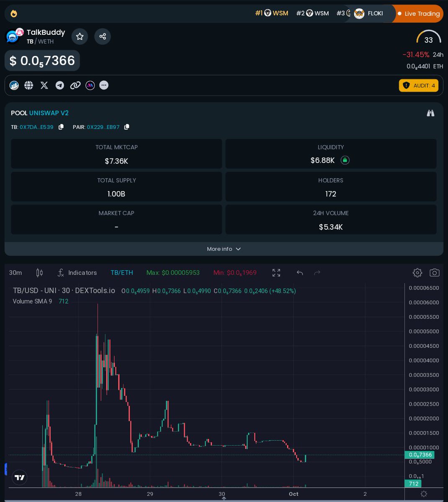The width and height of the screenshot is (448, 502).
Task: Click the blue left-edge panel handle
Action: point(6,469)
